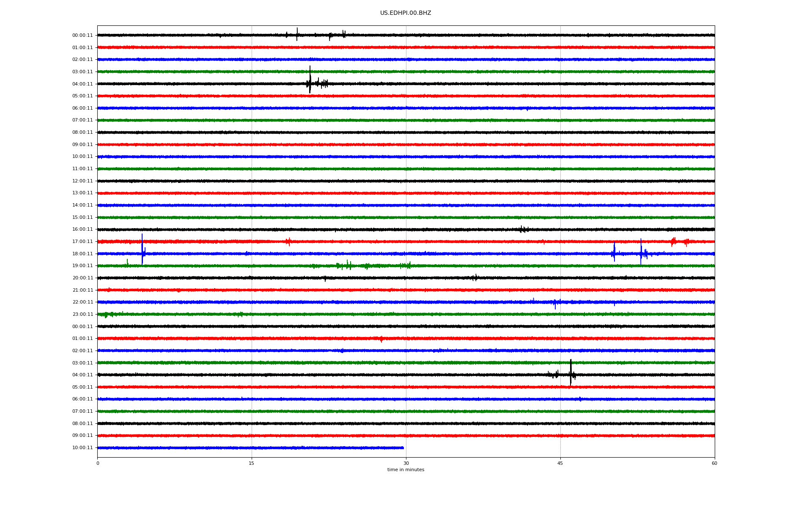Click the x-axis tick label 45
The width and height of the screenshot is (812, 508).
click(560, 464)
